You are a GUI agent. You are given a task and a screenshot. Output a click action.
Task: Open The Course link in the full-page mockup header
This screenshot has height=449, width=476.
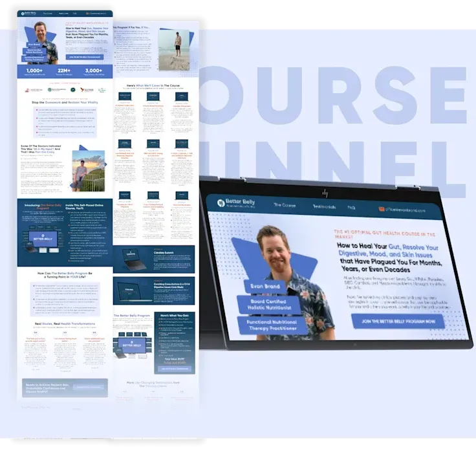click(x=48, y=14)
